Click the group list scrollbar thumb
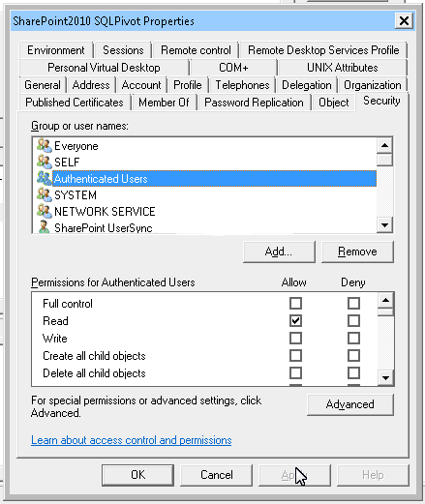425x504 pixels. pos(384,160)
